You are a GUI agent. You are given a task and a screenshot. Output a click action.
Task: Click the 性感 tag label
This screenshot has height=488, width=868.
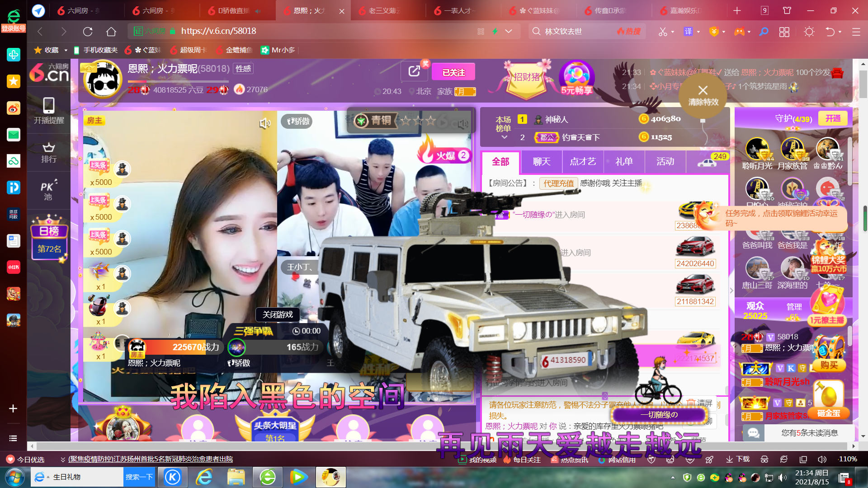pyautogui.click(x=243, y=69)
